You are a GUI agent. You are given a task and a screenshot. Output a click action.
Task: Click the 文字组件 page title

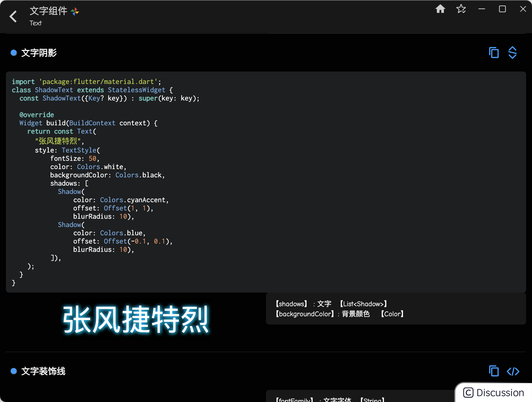click(x=48, y=11)
